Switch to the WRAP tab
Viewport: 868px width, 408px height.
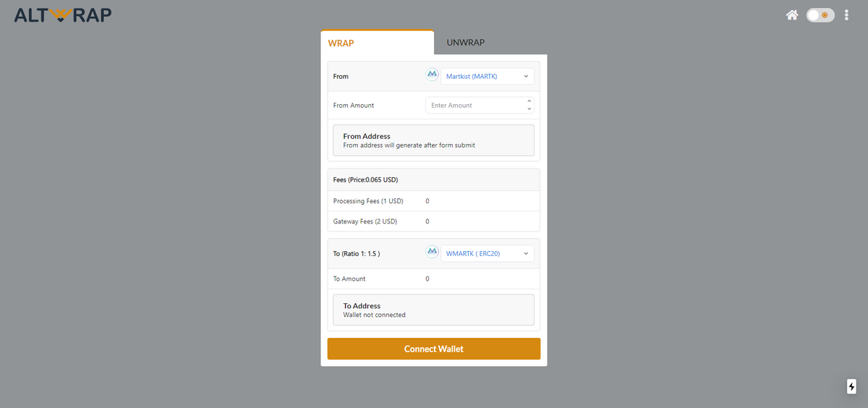[378, 43]
